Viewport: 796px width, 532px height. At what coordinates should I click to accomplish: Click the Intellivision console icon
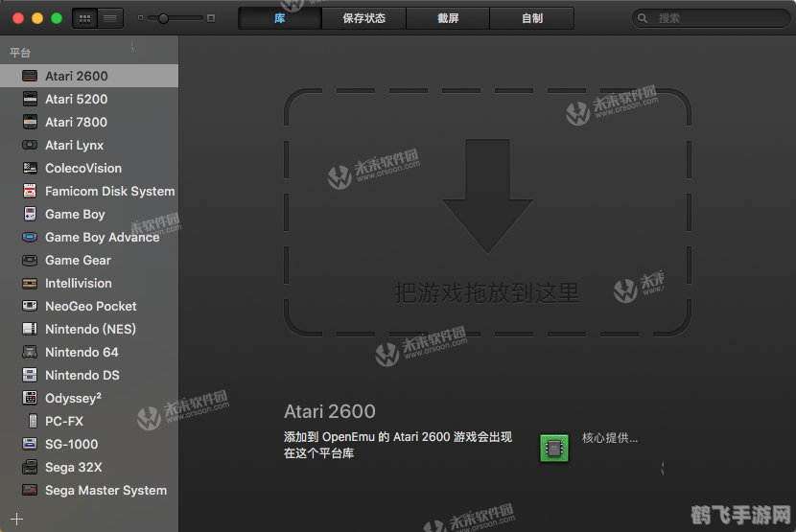coord(30,284)
